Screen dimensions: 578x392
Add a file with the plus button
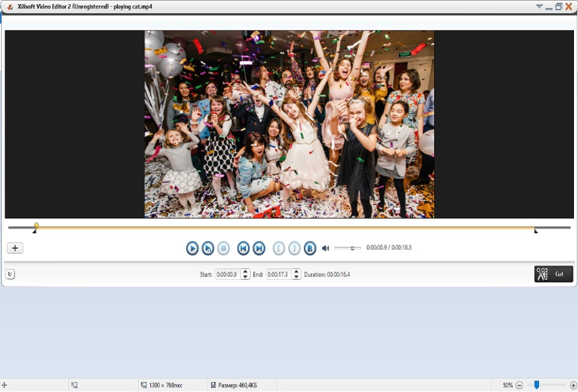point(15,248)
